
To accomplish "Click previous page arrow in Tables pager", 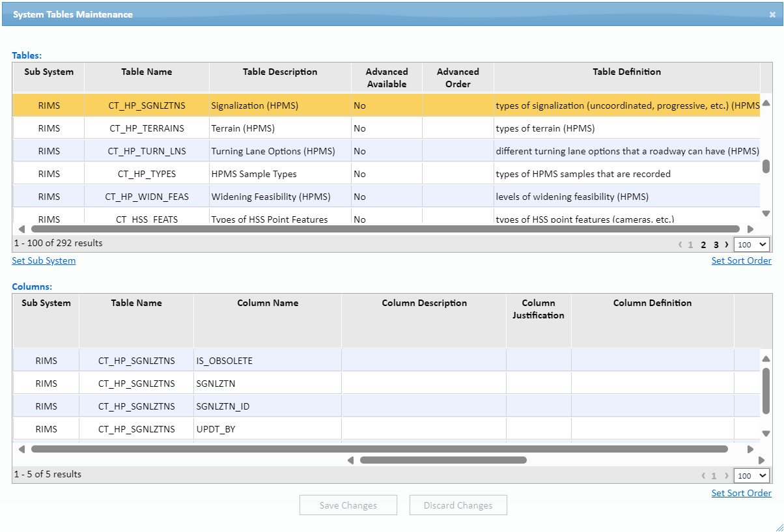I will pos(680,245).
